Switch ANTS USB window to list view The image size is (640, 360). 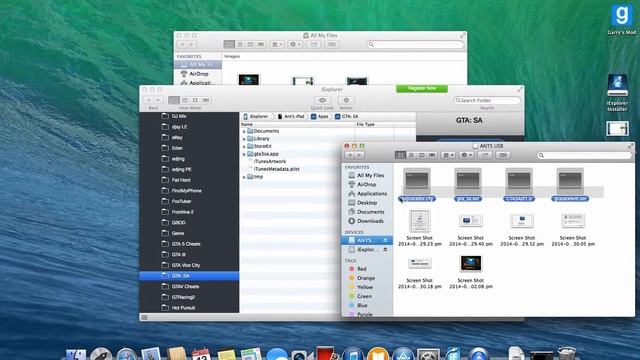(x=411, y=155)
